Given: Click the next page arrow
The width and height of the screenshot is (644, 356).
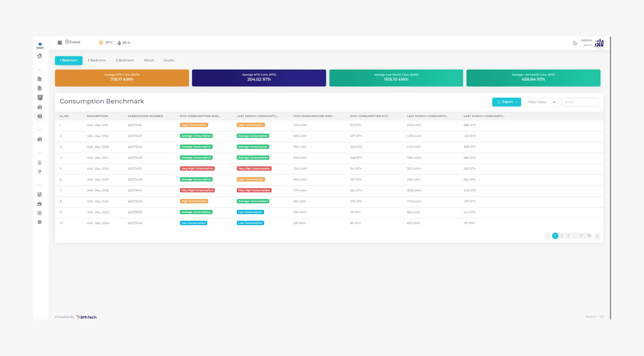Looking at the screenshot, I should coord(597,236).
